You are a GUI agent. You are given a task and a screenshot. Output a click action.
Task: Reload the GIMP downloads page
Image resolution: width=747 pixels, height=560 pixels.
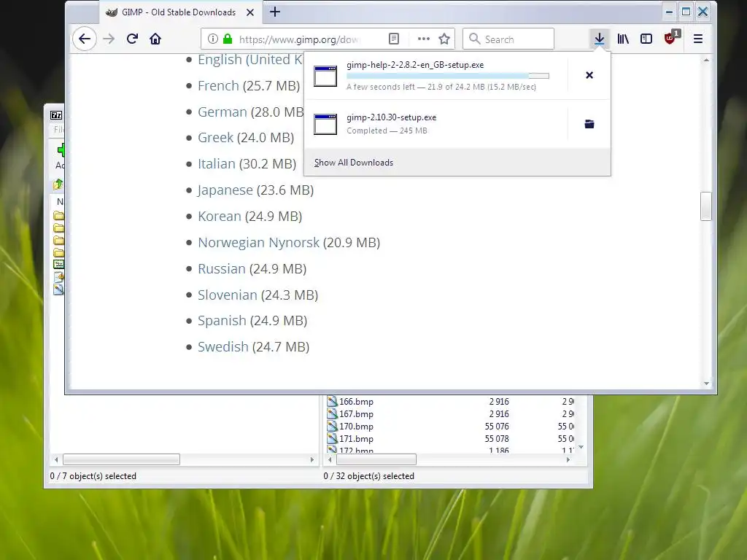pyautogui.click(x=133, y=39)
